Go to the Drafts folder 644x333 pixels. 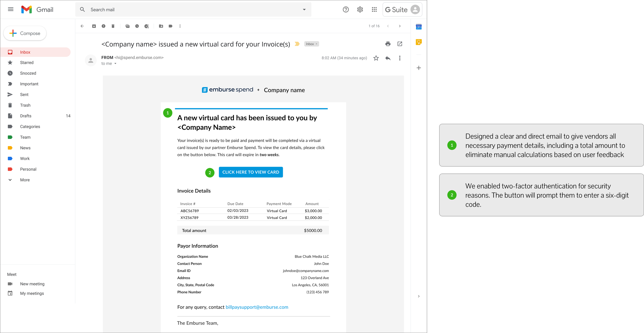(x=26, y=116)
